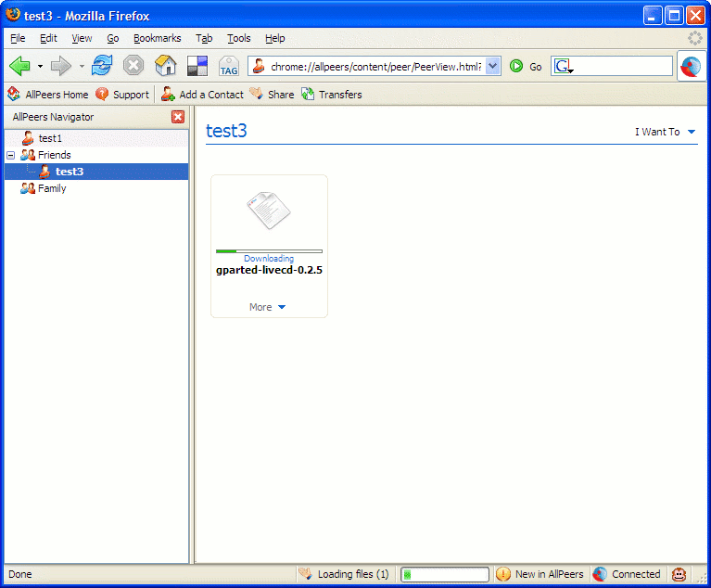The image size is (711, 588).
Task: Click the test1 user icon
Action: pos(28,137)
